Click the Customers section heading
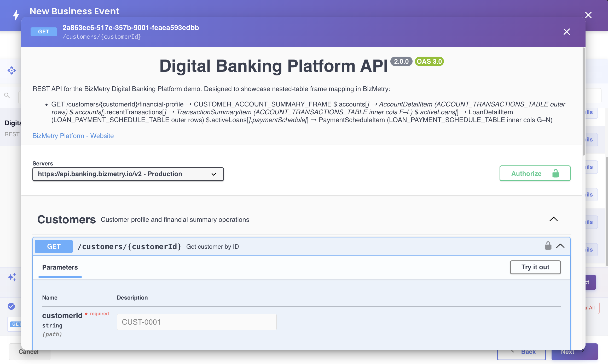The image size is (608, 364). click(67, 219)
